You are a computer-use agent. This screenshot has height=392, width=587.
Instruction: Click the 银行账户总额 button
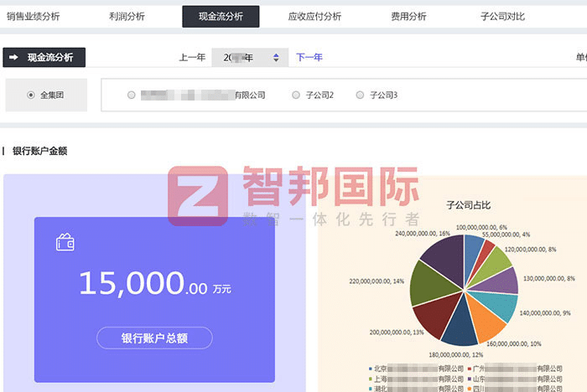coord(154,338)
